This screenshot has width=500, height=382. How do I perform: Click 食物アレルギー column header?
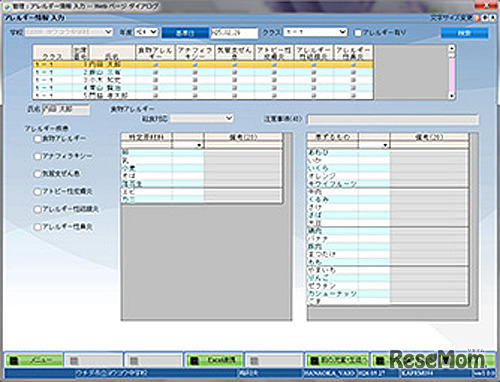(155, 53)
